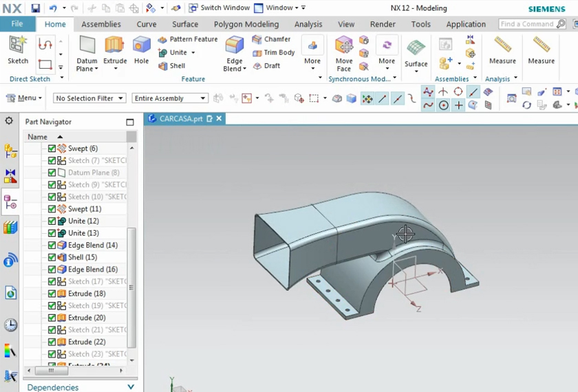The height and width of the screenshot is (392, 578).
Task: Type in the Find a Command field
Action: (527, 24)
